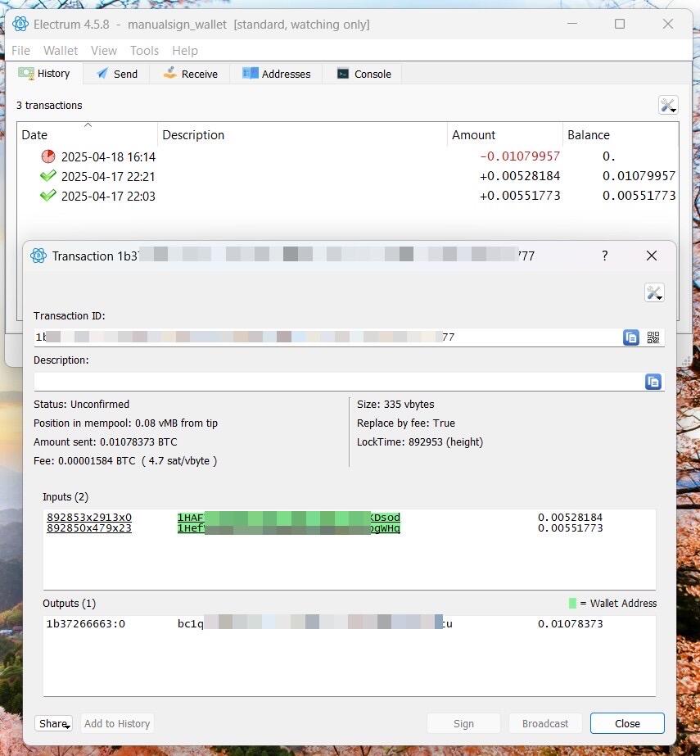Click the input address starting with 1Hef

click(289, 528)
